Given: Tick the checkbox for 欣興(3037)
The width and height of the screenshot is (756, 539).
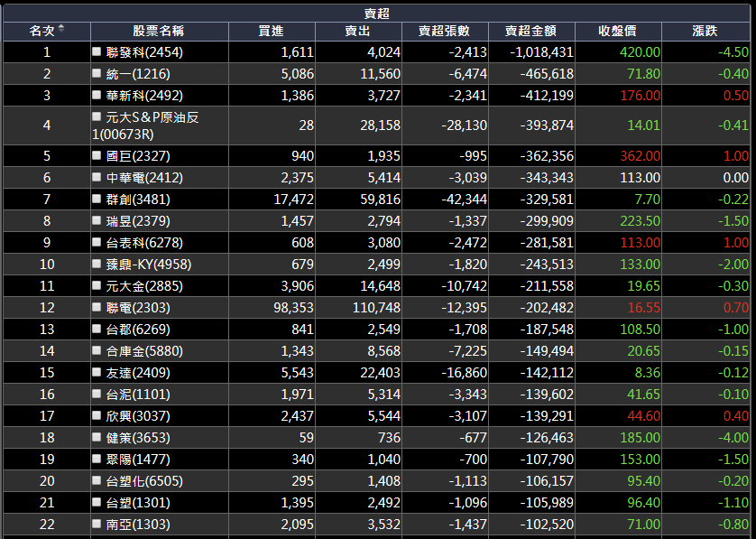Looking at the screenshot, I should click(97, 415).
